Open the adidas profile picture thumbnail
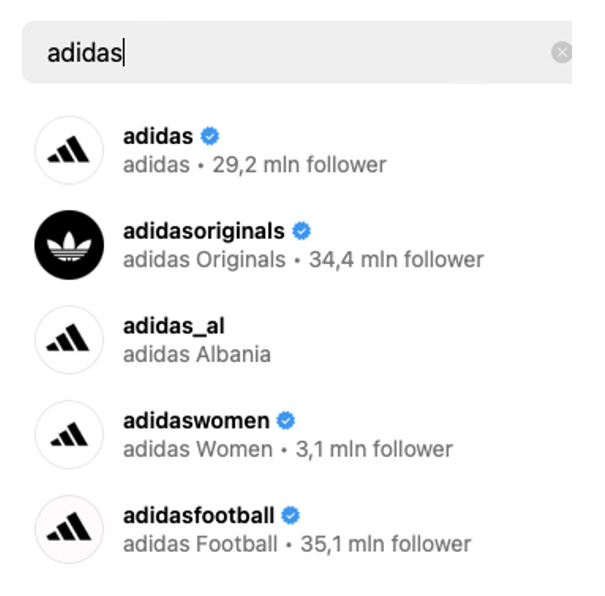This screenshot has width=605, height=596. point(69,150)
